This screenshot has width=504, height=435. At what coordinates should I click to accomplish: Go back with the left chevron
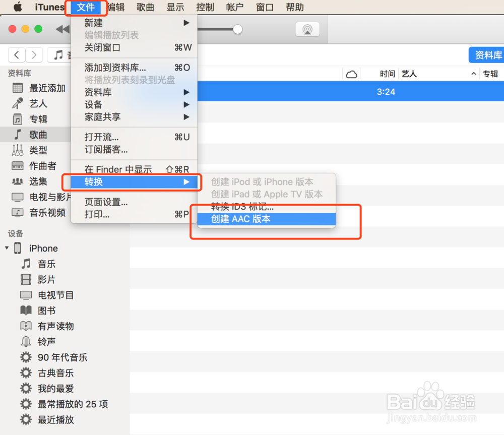click(x=17, y=54)
